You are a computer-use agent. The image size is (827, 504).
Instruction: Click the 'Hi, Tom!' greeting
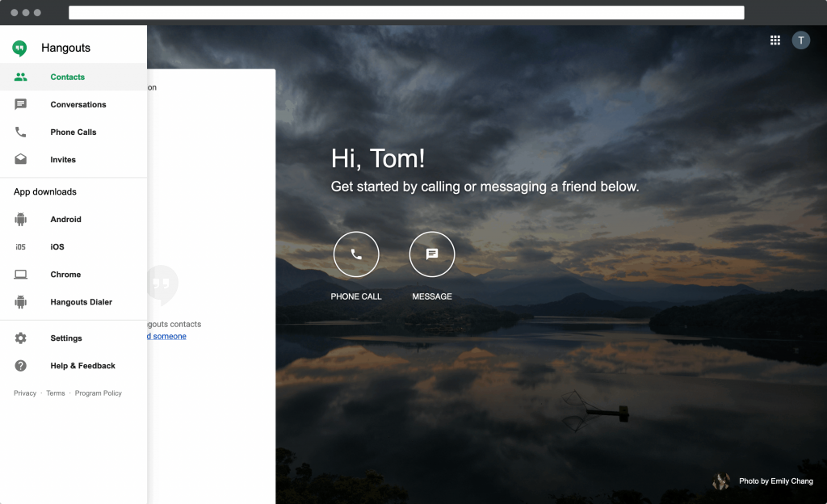(378, 158)
